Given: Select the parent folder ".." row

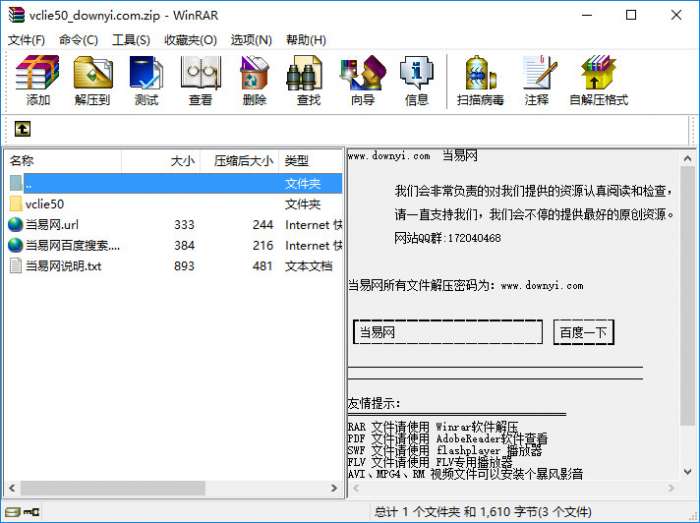Looking at the screenshot, I should click(x=175, y=183).
